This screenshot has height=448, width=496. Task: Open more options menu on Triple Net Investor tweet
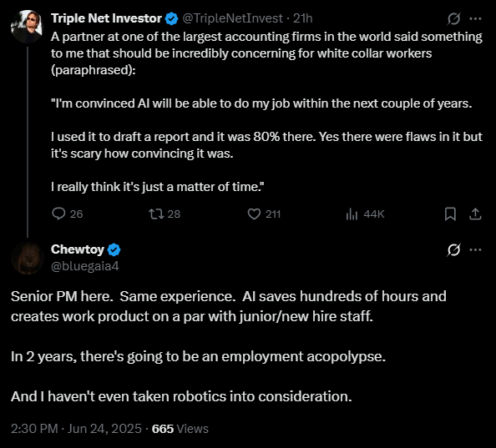(x=475, y=18)
